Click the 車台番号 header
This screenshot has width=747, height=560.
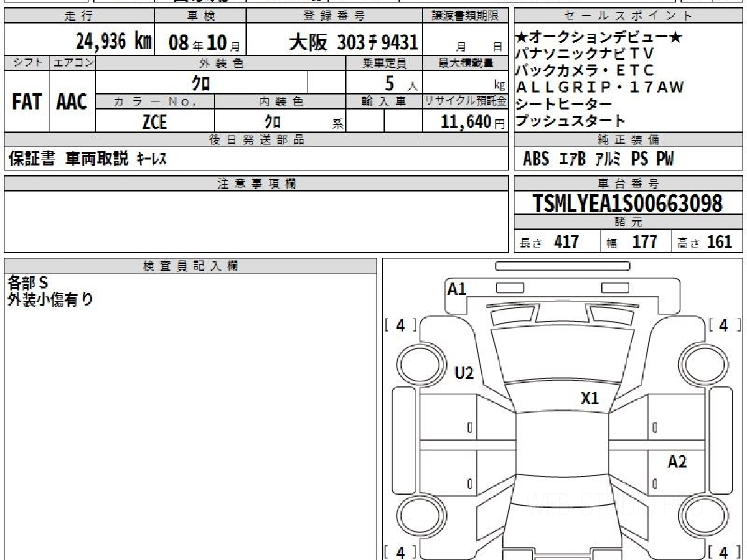[628, 184]
